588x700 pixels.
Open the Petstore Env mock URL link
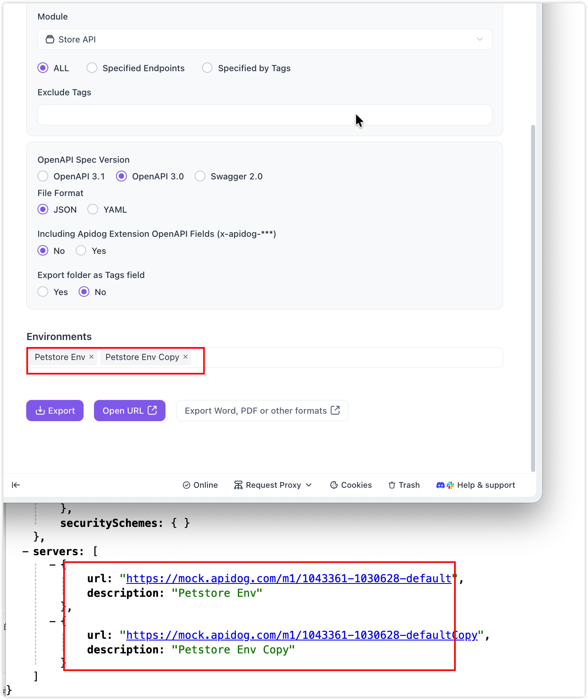(288, 578)
